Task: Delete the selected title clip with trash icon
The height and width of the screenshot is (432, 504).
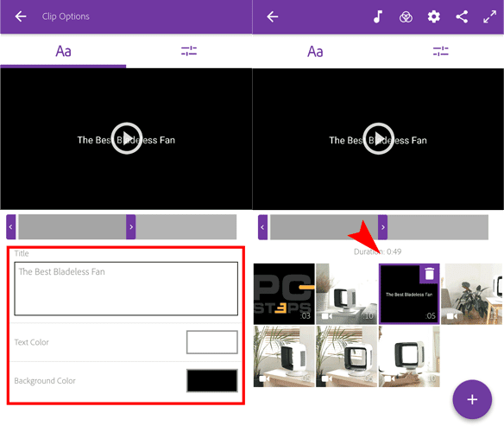Action: [x=430, y=274]
